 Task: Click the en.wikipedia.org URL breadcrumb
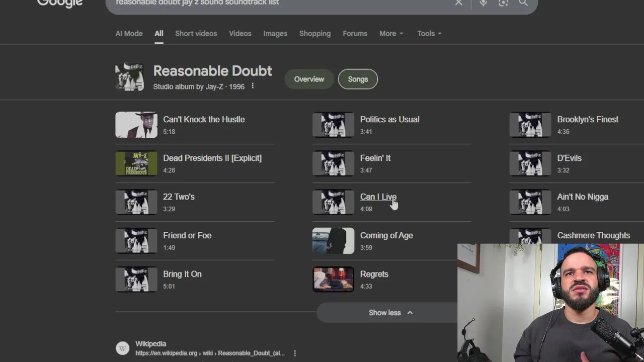[210, 353]
